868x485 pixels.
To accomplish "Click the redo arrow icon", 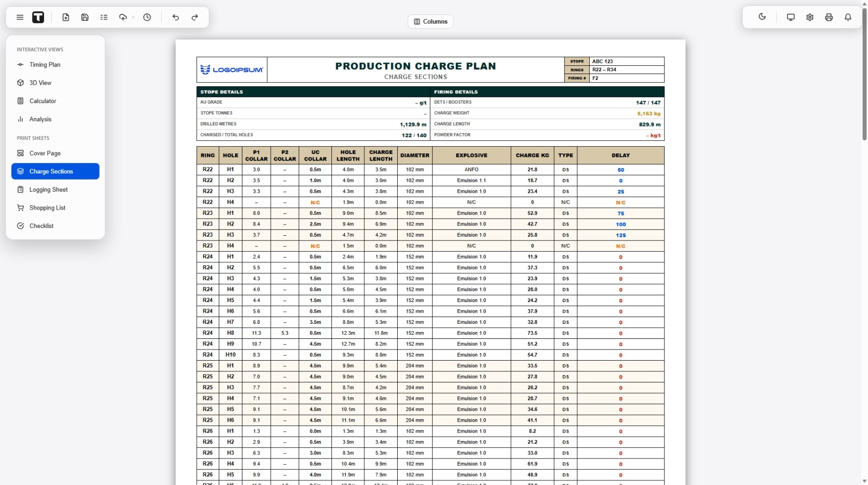I will coord(195,17).
